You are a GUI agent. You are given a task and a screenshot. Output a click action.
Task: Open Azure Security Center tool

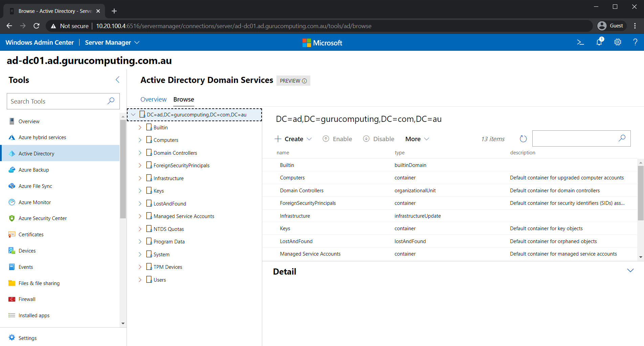pos(42,218)
